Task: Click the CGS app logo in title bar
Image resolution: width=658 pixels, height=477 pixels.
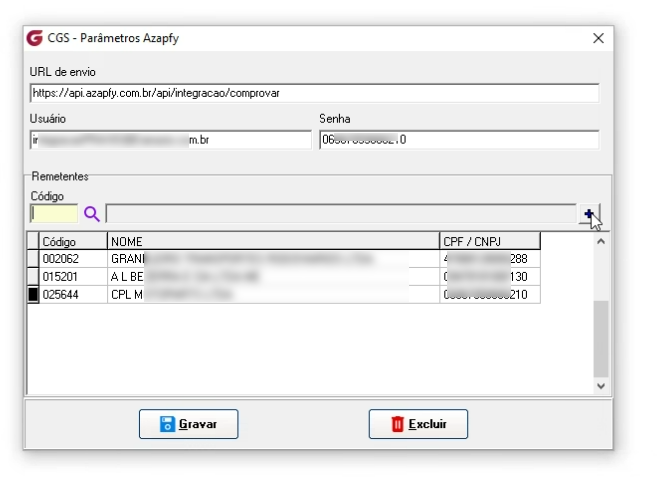Action: (x=34, y=38)
